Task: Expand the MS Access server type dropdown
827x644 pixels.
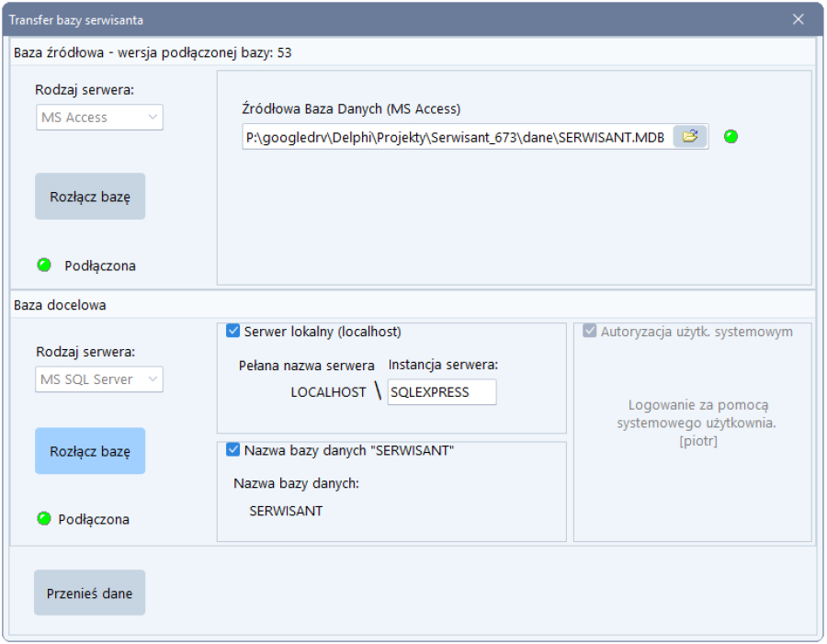Action: tap(99, 118)
